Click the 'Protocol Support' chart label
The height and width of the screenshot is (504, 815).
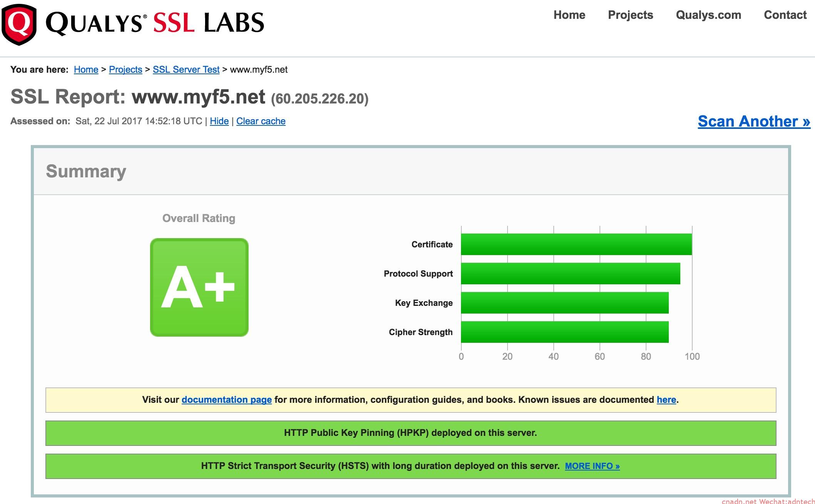[418, 274]
